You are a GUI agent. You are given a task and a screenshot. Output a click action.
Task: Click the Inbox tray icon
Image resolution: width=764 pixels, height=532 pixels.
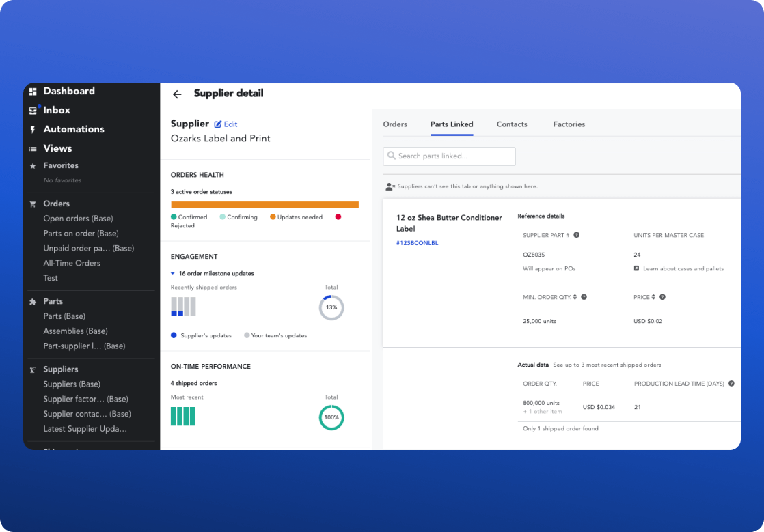[33, 111]
